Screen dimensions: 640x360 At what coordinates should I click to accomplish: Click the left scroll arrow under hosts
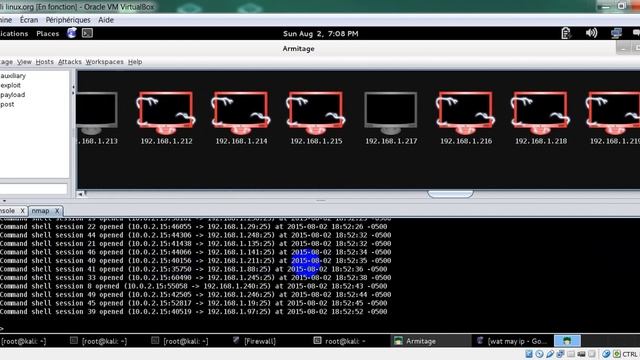pos(80,194)
